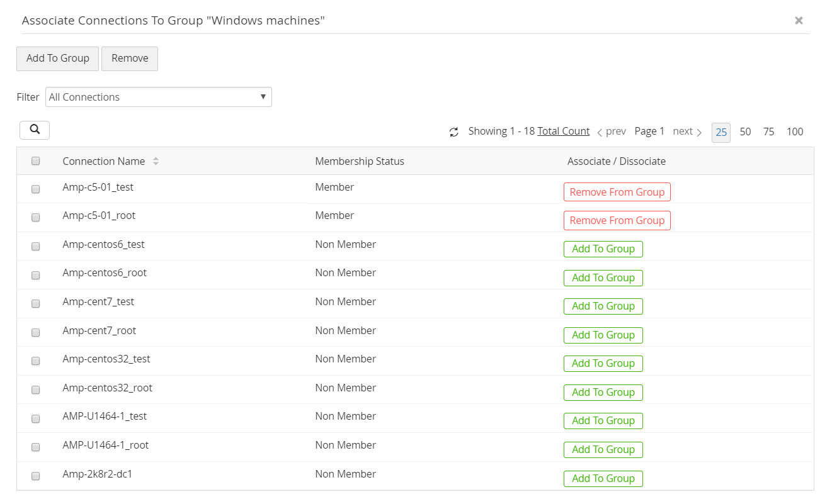832x504 pixels.
Task: Close the Associate Connections dialog
Action: coord(799,21)
